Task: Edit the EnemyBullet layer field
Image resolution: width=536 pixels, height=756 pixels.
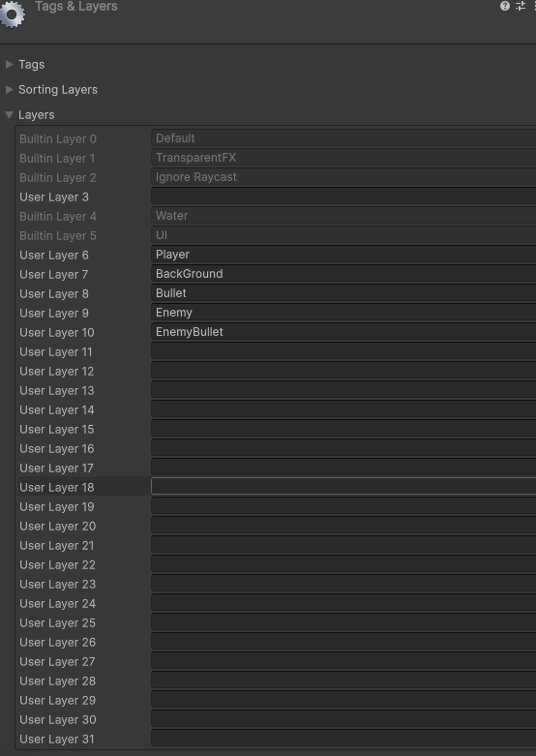Action: (343, 332)
